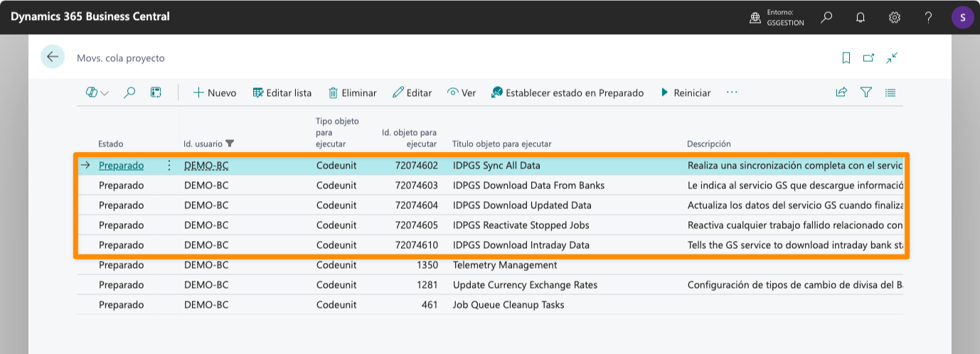The width and height of the screenshot is (980, 354).
Task: Open settings gear
Action: tap(895, 17)
